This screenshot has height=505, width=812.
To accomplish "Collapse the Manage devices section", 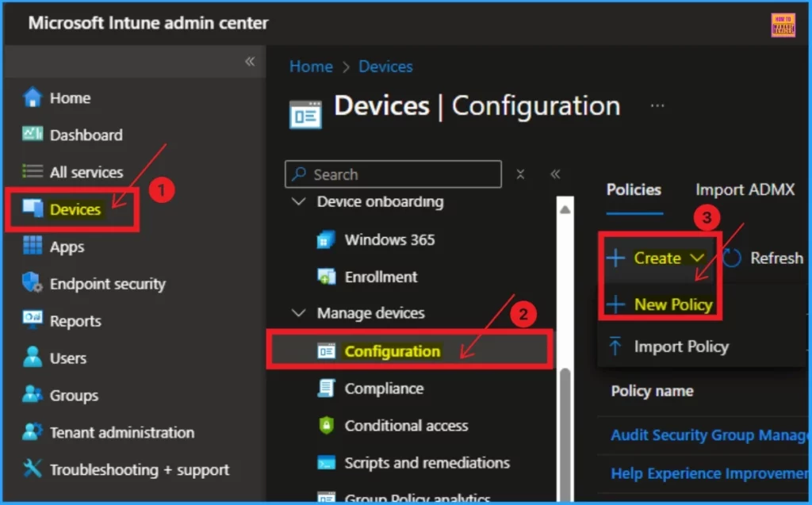I will tap(299, 312).
